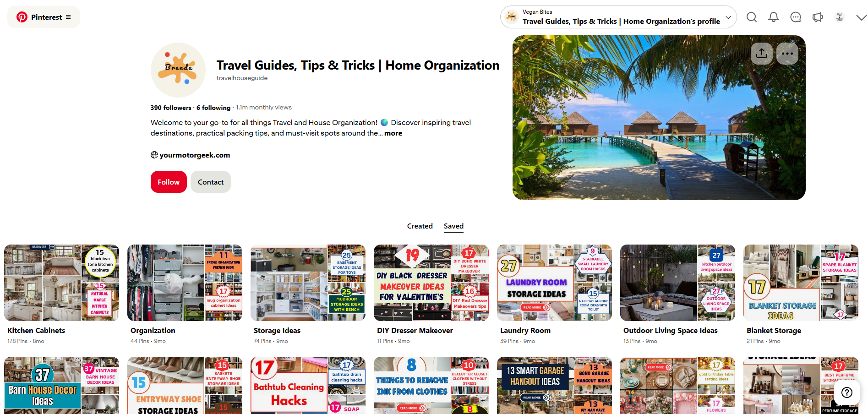The height and width of the screenshot is (414, 868).
Task: Open the messages chat bubble icon
Action: tap(796, 17)
